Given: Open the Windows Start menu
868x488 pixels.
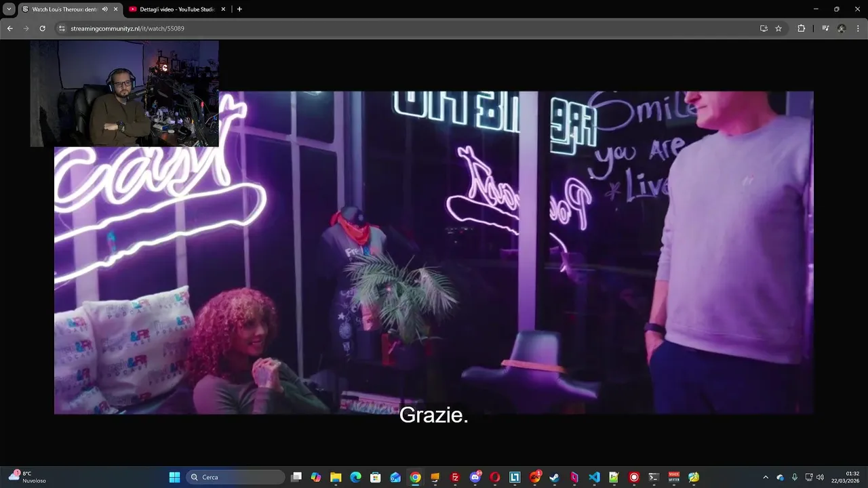Looking at the screenshot, I should tap(174, 477).
